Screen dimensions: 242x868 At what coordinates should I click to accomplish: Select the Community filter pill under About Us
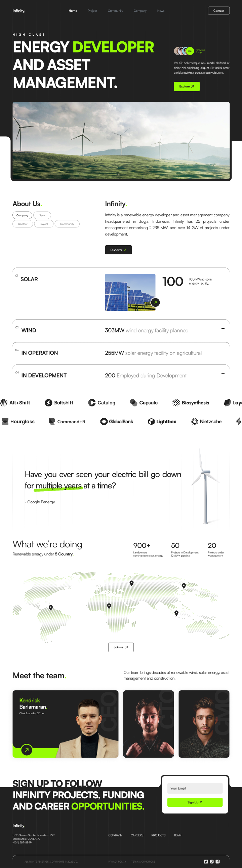67,224
